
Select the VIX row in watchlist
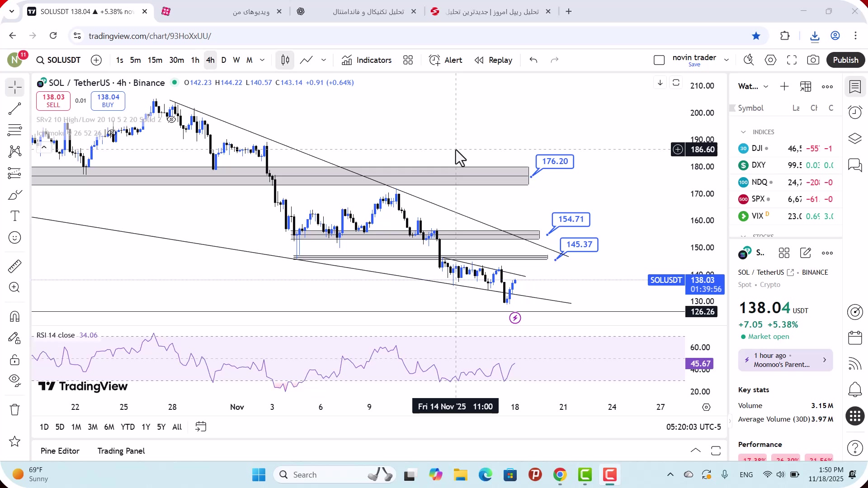coord(786,216)
